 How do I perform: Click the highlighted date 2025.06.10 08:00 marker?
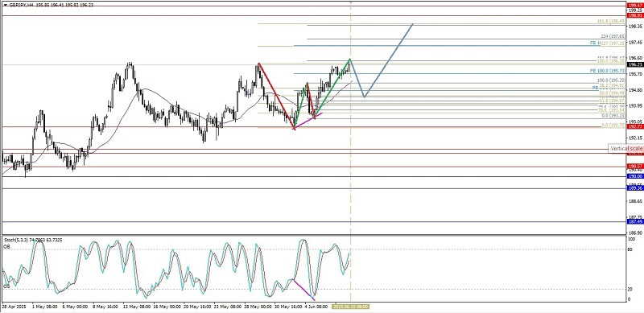[x=351, y=307]
